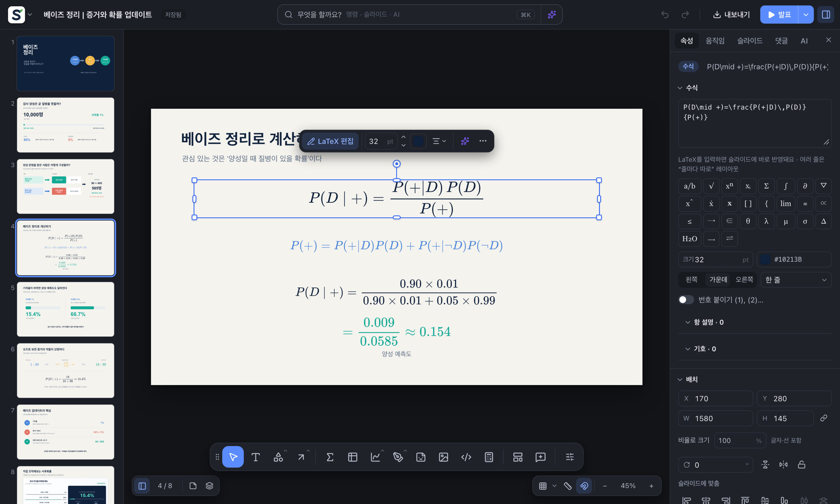Toggle the equation numbering switch

click(x=686, y=300)
